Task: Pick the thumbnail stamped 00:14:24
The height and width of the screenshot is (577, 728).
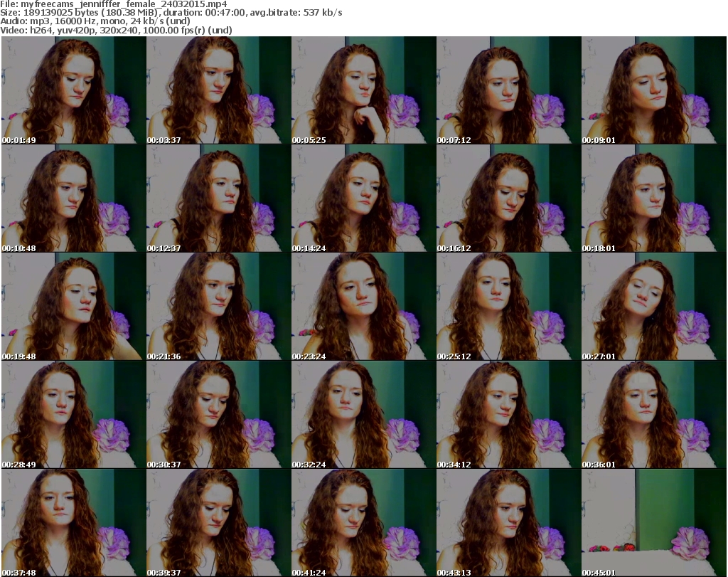Action: click(x=363, y=198)
